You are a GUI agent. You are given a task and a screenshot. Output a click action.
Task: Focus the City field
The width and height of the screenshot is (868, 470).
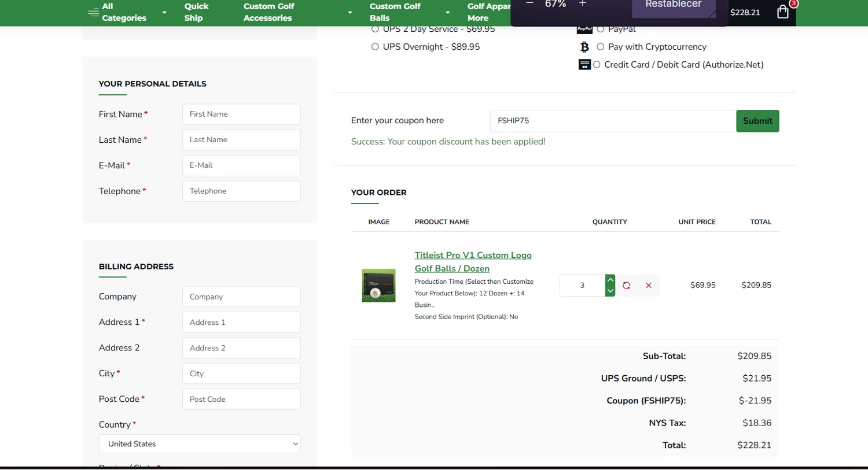coord(241,373)
